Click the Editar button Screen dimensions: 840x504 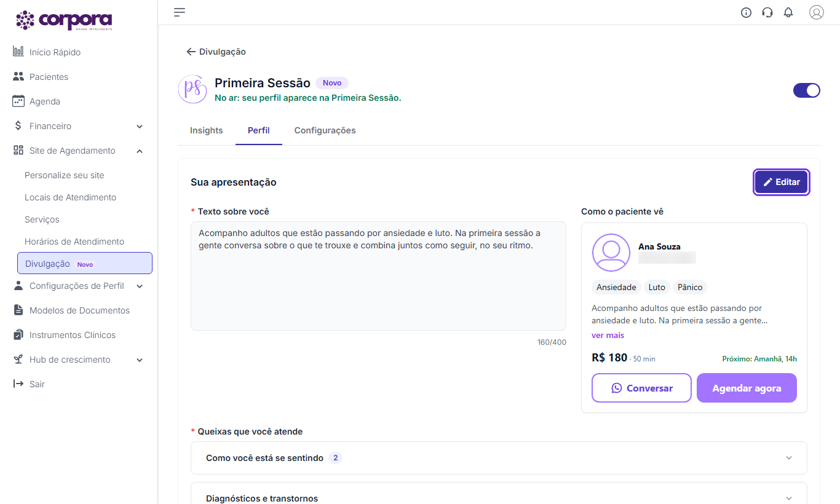[x=782, y=183]
